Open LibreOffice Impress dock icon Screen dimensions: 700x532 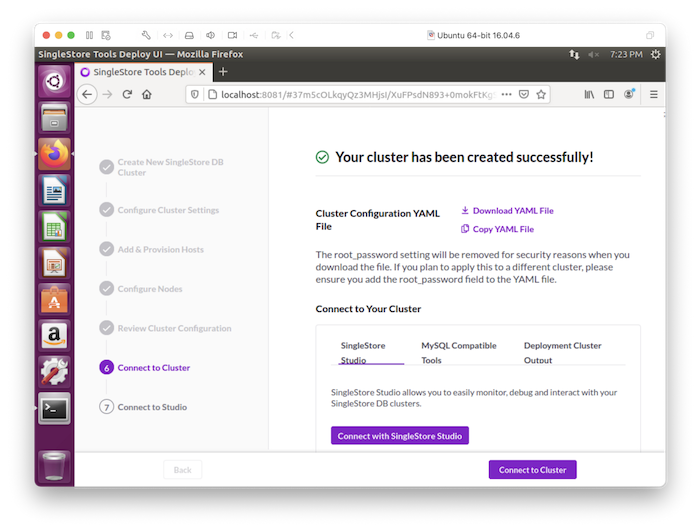point(54,264)
